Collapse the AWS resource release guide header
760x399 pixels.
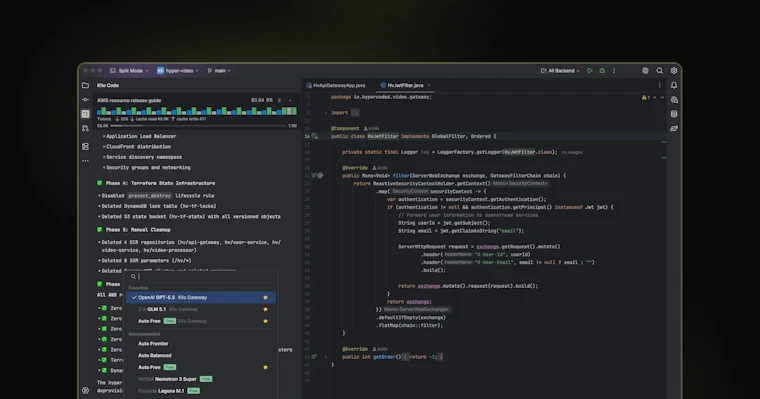point(290,100)
